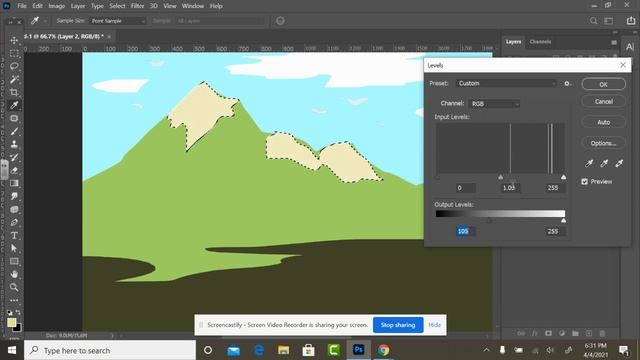Select the Rectangle shape tool
The width and height of the screenshot is (640, 360).
(14, 261)
